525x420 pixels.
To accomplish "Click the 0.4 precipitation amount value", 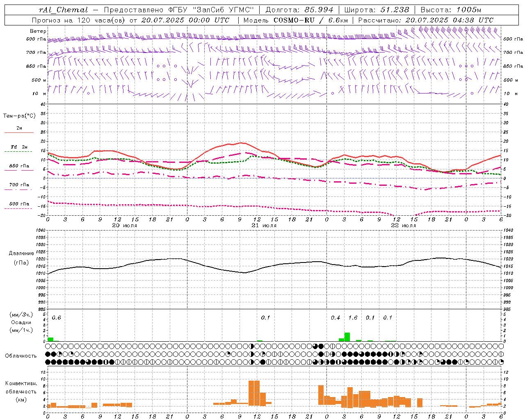I will 336,318.
